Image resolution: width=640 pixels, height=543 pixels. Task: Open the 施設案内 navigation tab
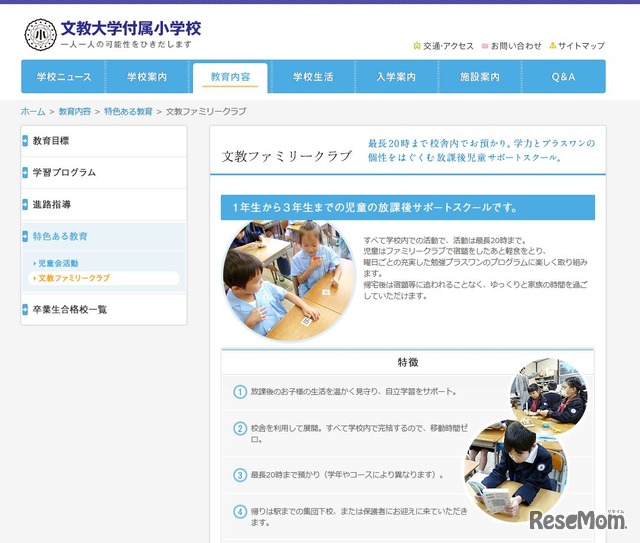click(x=480, y=77)
